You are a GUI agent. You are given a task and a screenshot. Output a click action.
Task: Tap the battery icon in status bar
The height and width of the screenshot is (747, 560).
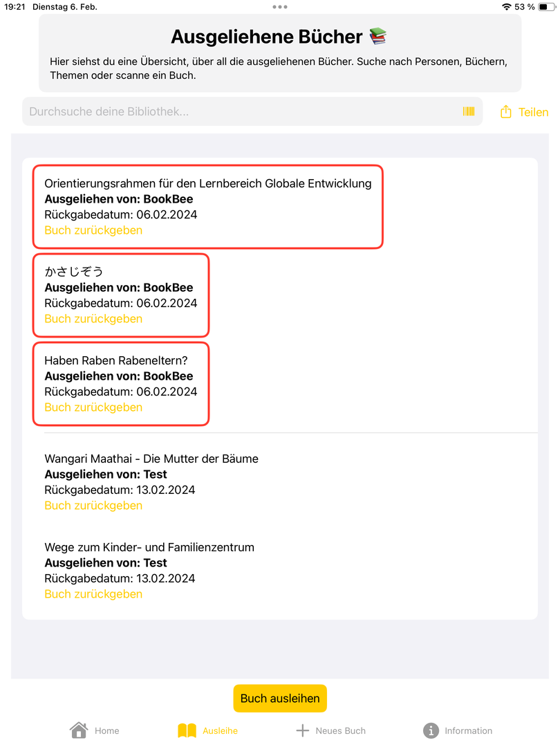[546, 7]
